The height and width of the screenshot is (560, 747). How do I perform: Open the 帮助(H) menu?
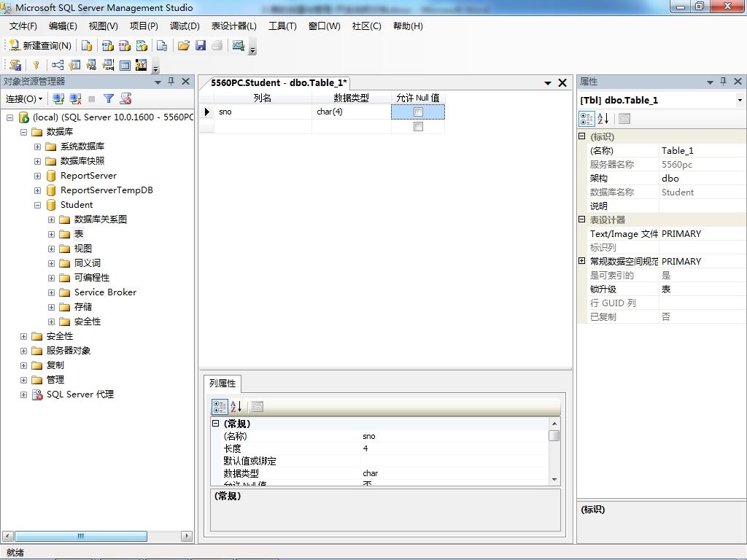pos(408,26)
